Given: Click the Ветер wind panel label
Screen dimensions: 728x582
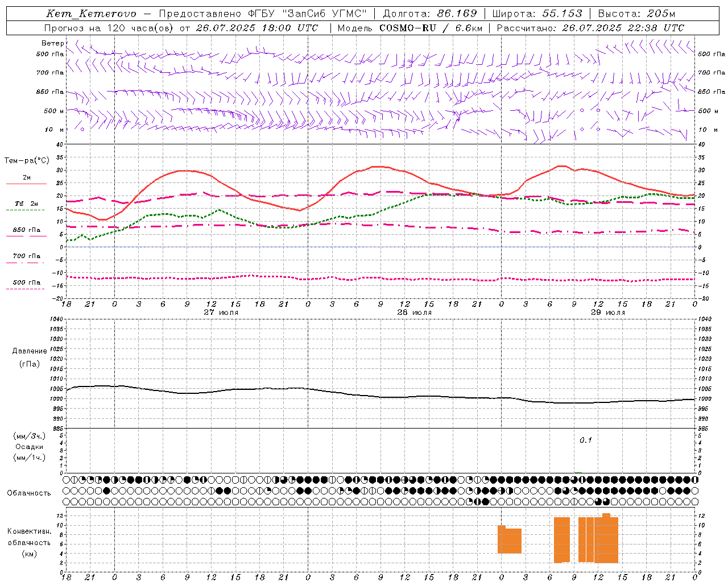Looking at the screenshot, I should tap(53, 43).
